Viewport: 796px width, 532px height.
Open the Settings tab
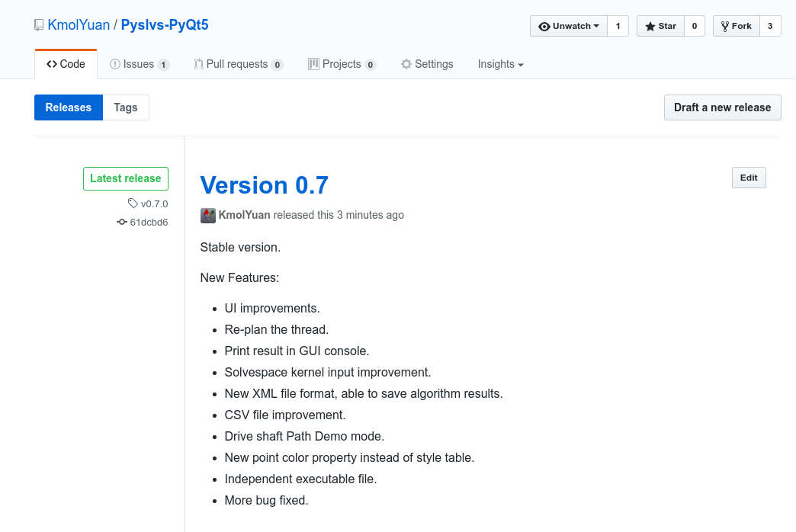(427, 64)
